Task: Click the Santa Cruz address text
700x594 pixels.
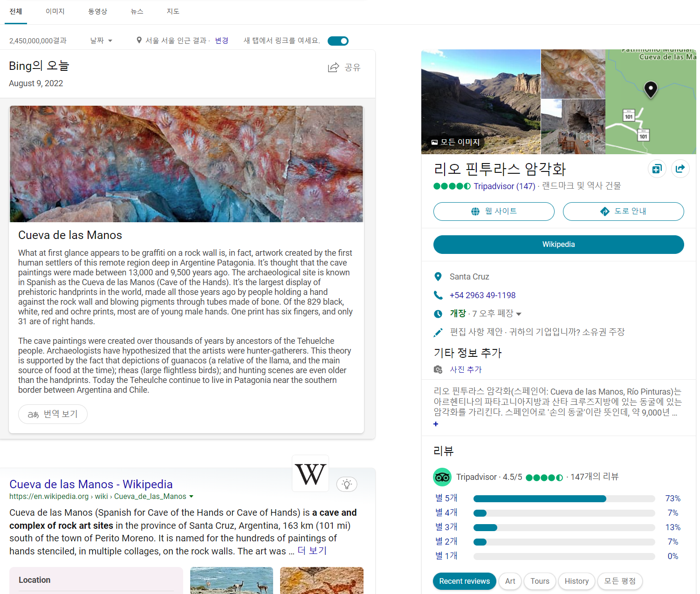Action: (469, 277)
